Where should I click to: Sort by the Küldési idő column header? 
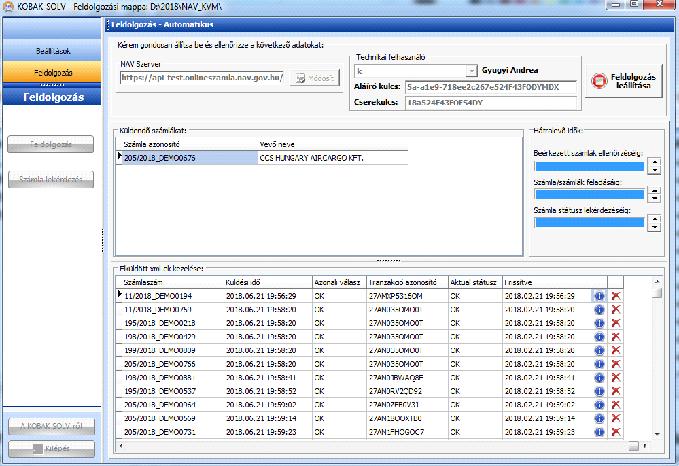(x=268, y=282)
